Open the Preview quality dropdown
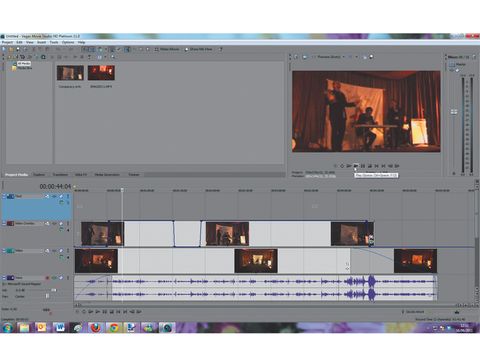This screenshot has height=360, width=480. click(x=331, y=57)
